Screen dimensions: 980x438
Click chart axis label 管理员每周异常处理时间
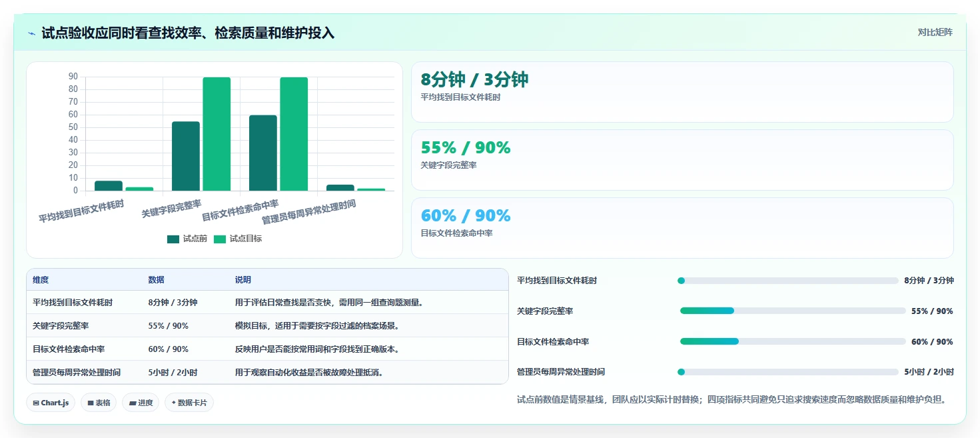tap(308, 211)
